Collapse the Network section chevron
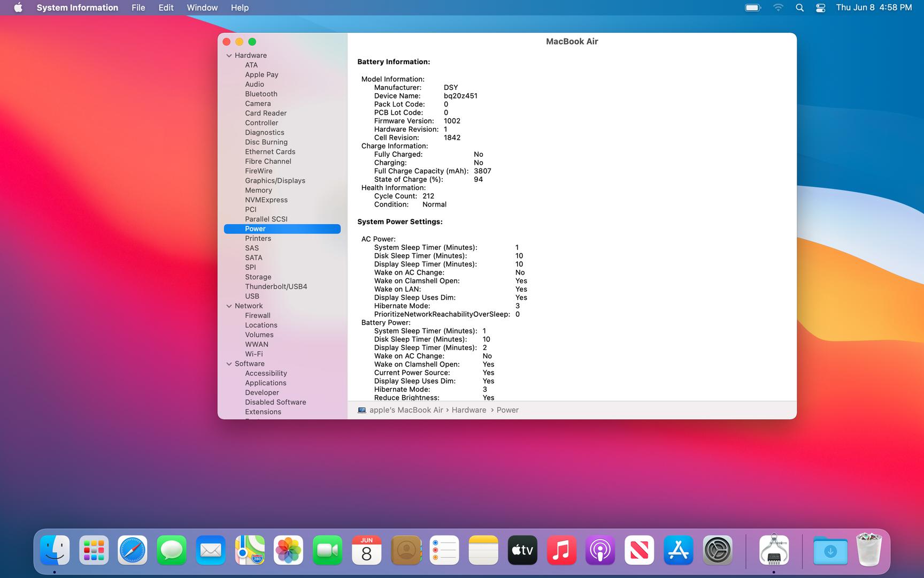 tap(229, 306)
